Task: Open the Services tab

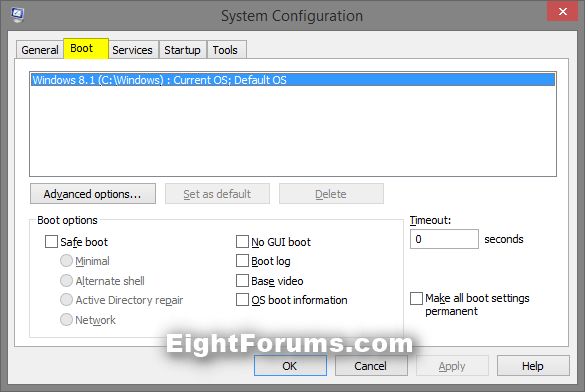Action: pos(132,50)
